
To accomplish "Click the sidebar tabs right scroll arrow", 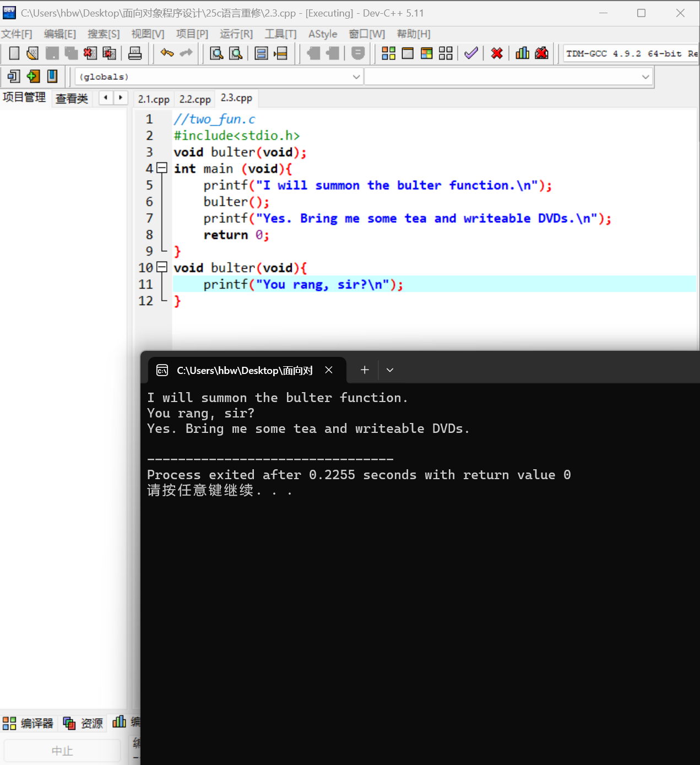I will point(120,97).
